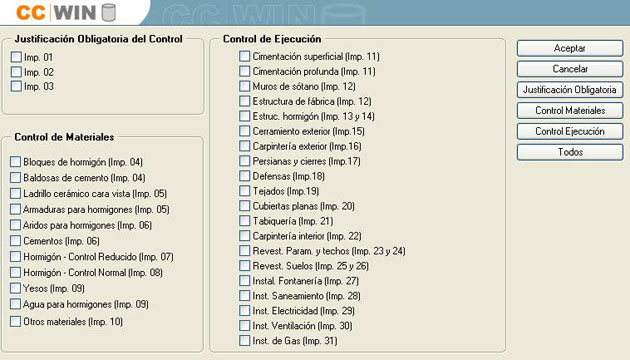Enable Hormigón - Control Reducido (Imp. 07)

(15, 256)
